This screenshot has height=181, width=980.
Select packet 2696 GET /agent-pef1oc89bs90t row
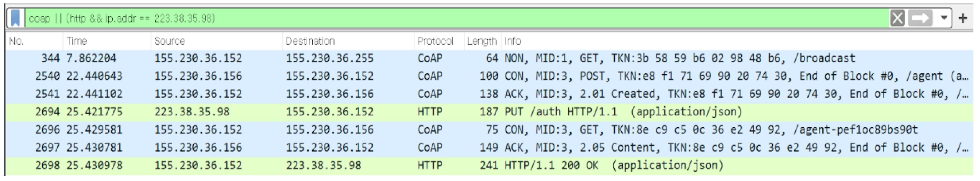pos(457,130)
